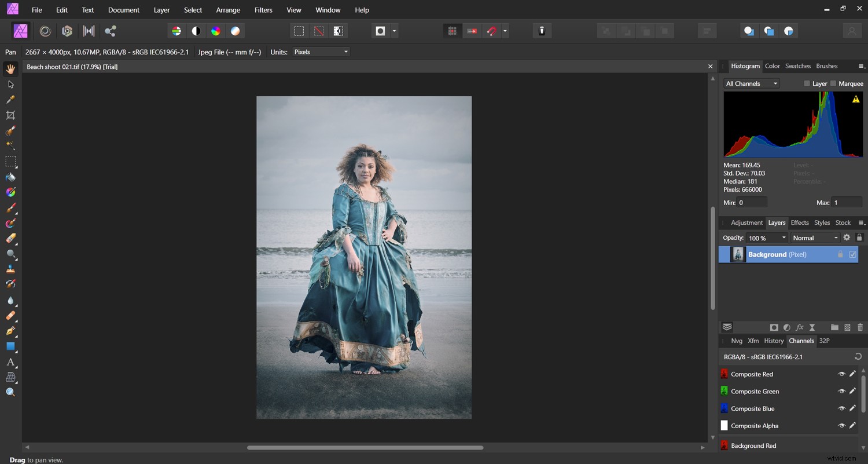Image resolution: width=868 pixels, height=464 pixels.
Task: Open the Normal blend mode dropdown
Action: click(814, 238)
